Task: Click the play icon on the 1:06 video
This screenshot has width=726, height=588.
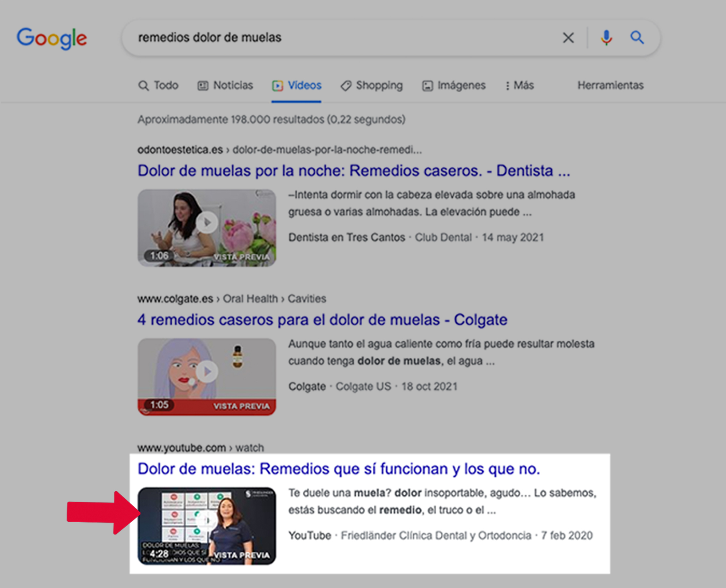Action: [207, 222]
